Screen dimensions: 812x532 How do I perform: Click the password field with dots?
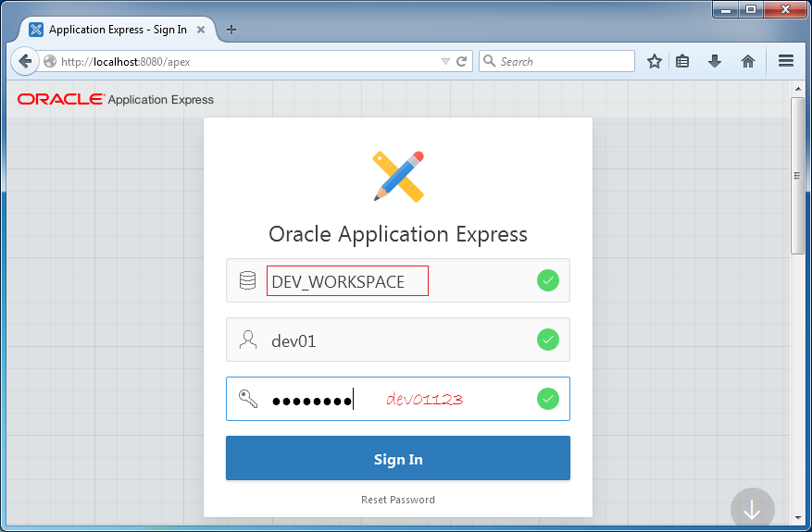click(x=398, y=399)
